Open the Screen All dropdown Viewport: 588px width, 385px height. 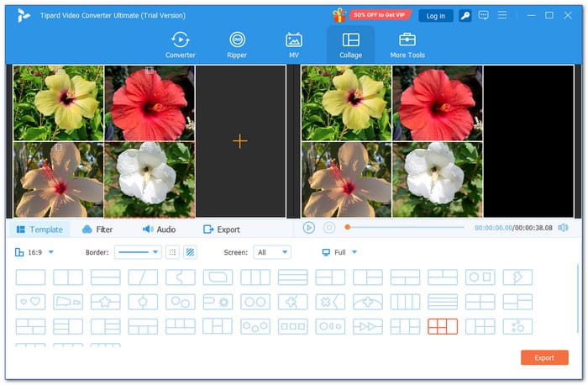point(272,252)
